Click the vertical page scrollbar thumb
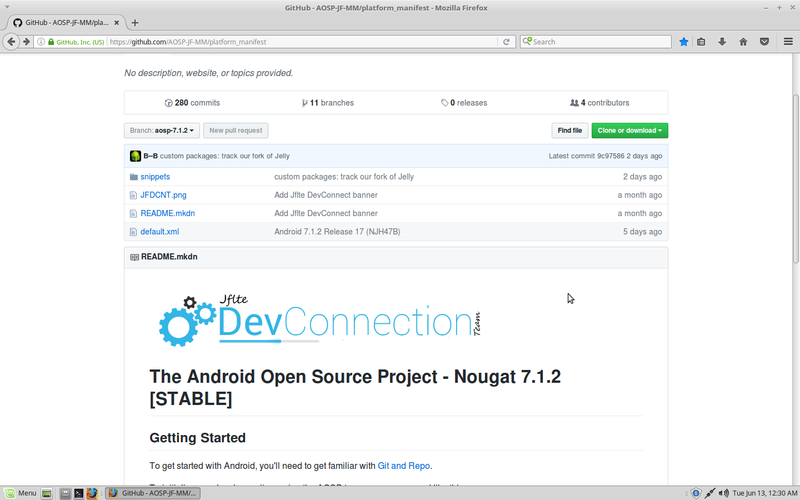Image resolution: width=800 pixels, height=500 pixels. point(795,179)
